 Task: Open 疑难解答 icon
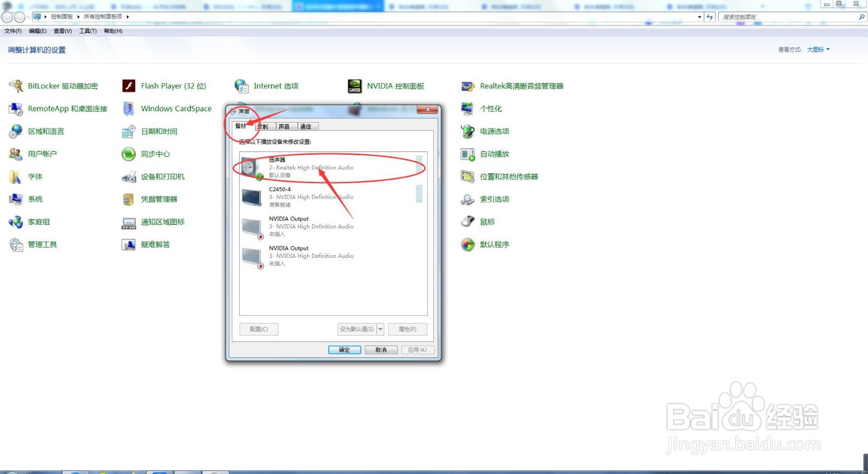(129, 245)
